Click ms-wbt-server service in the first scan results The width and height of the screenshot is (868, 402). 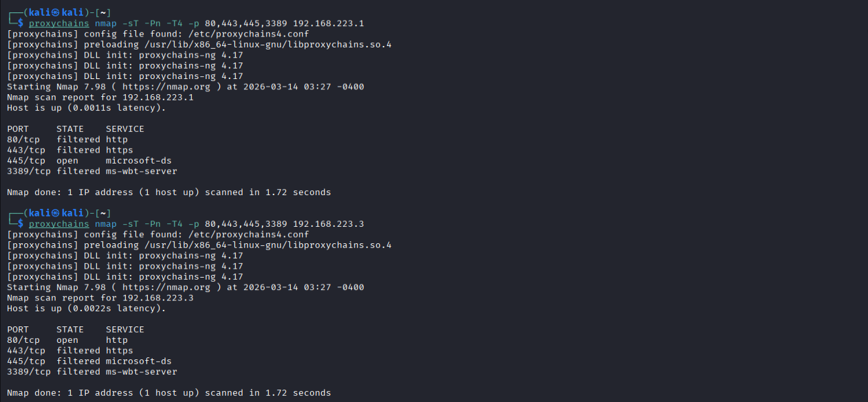coord(141,171)
